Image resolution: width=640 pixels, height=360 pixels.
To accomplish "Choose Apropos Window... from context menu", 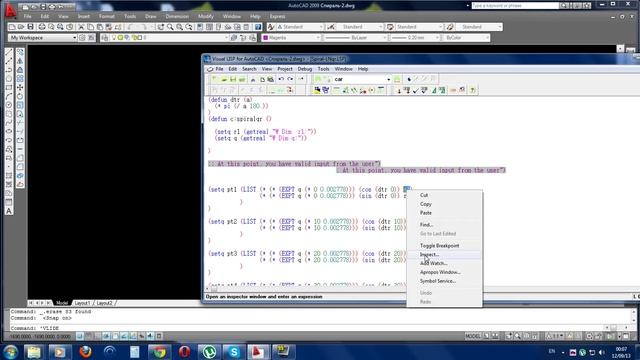I will 440,272.
